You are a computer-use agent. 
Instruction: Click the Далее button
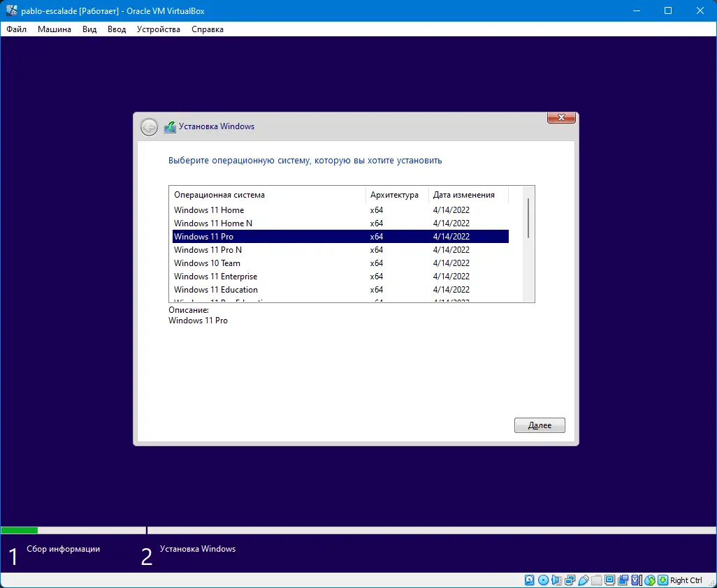(x=539, y=425)
